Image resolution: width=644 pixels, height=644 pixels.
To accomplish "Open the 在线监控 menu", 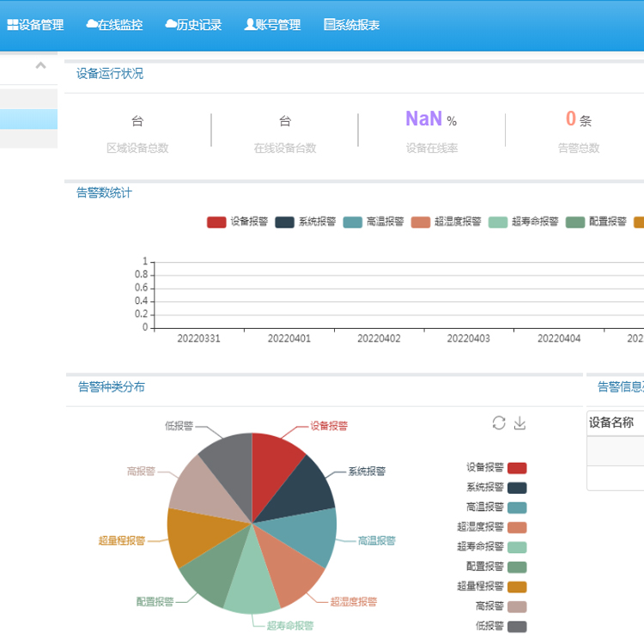I will [x=114, y=25].
